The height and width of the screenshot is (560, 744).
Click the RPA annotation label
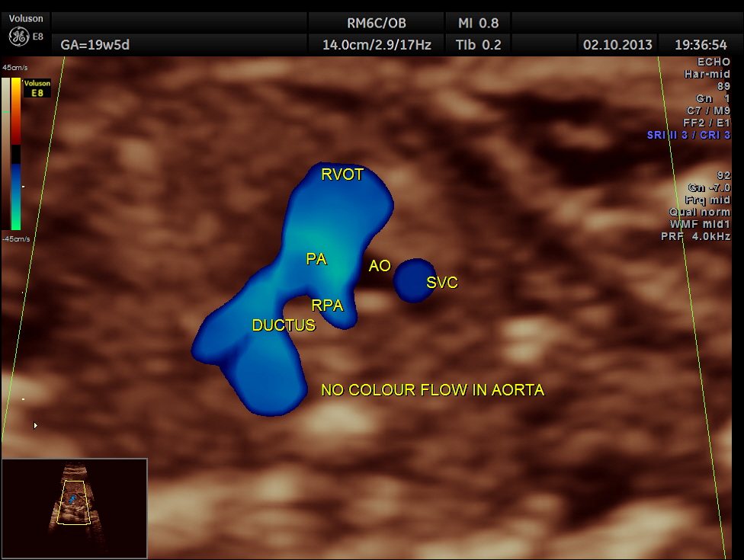tap(327, 306)
